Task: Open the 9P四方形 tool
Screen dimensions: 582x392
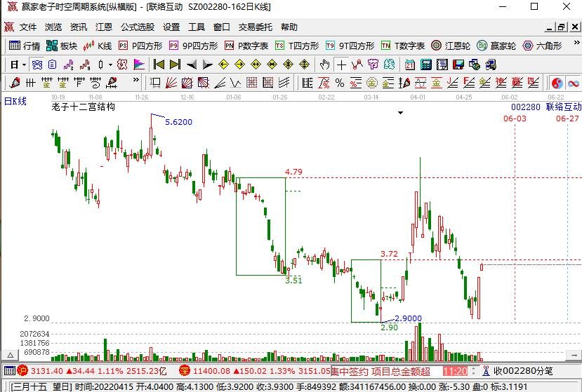Action: click(x=193, y=46)
